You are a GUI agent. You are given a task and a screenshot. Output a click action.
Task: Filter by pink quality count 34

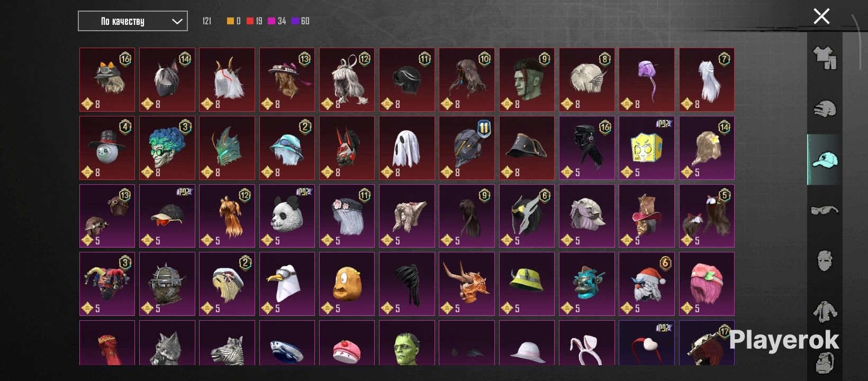click(277, 21)
